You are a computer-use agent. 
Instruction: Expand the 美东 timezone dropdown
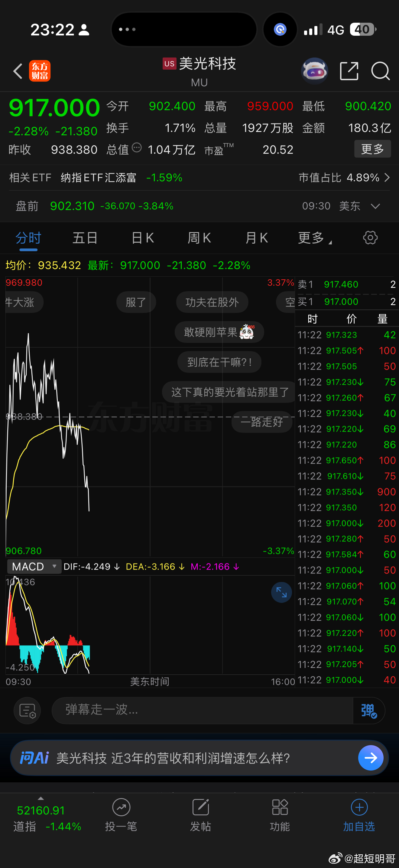coord(375,206)
